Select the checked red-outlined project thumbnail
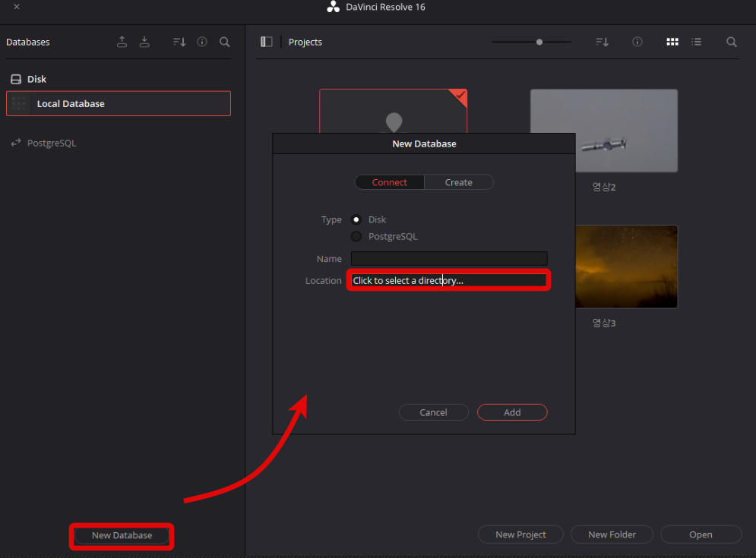Screen dimensions: 756x558 coord(393,112)
